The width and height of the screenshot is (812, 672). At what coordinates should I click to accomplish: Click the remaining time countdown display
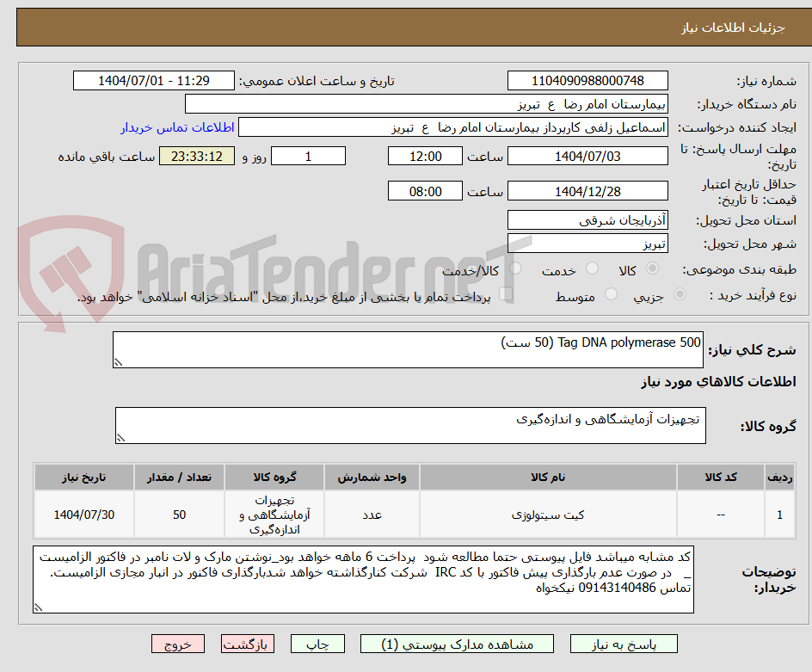[x=194, y=156]
